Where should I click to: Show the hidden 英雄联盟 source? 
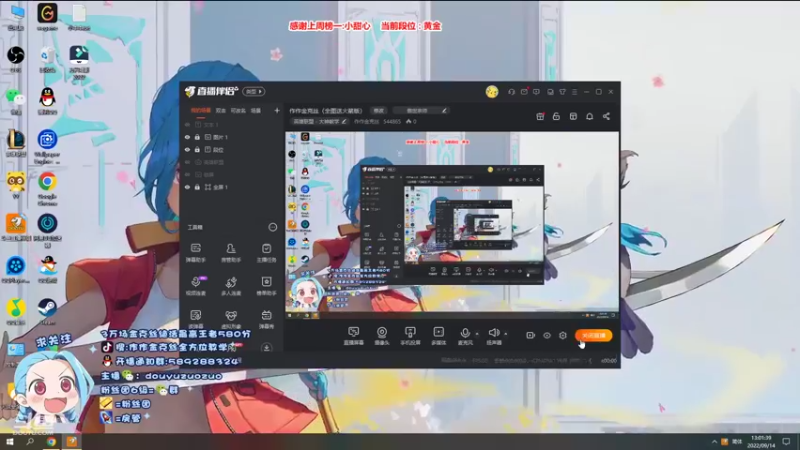pos(187,162)
